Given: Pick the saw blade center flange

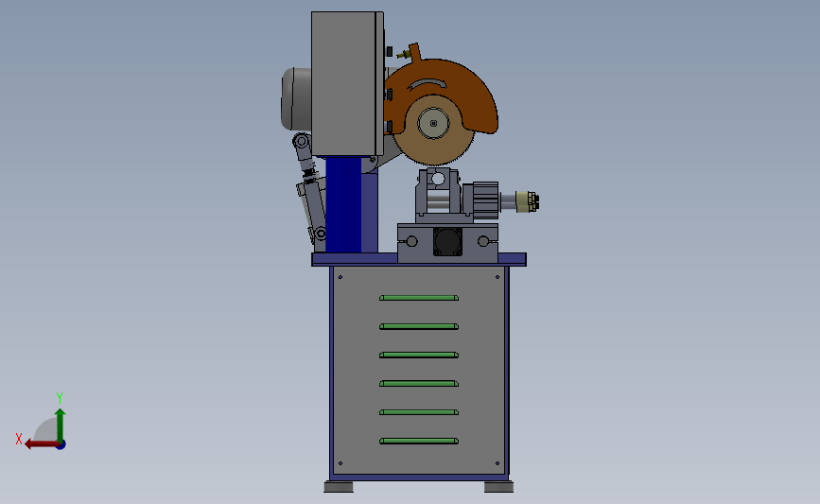Looking at the screenshot, I should [433, 123].
